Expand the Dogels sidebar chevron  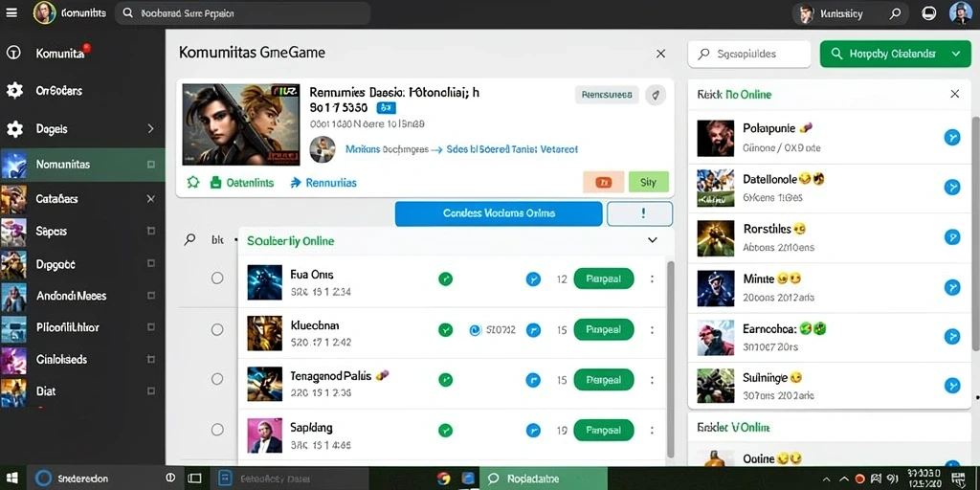tap(150, 129)
